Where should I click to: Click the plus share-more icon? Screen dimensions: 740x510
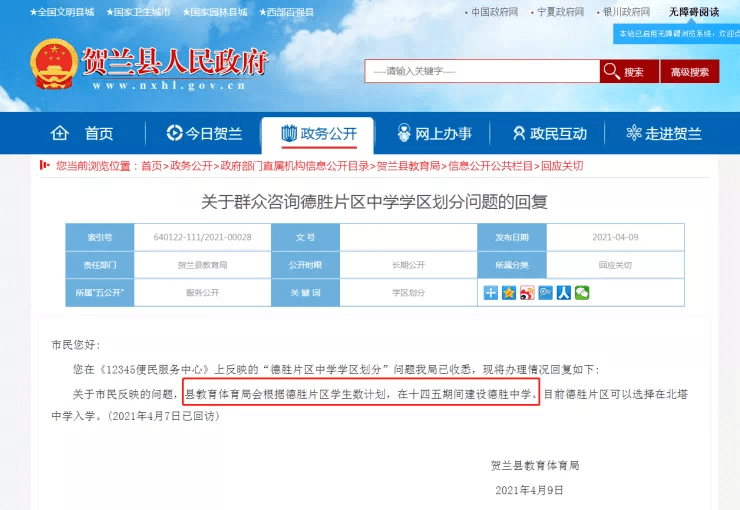[x=491, y=293]
